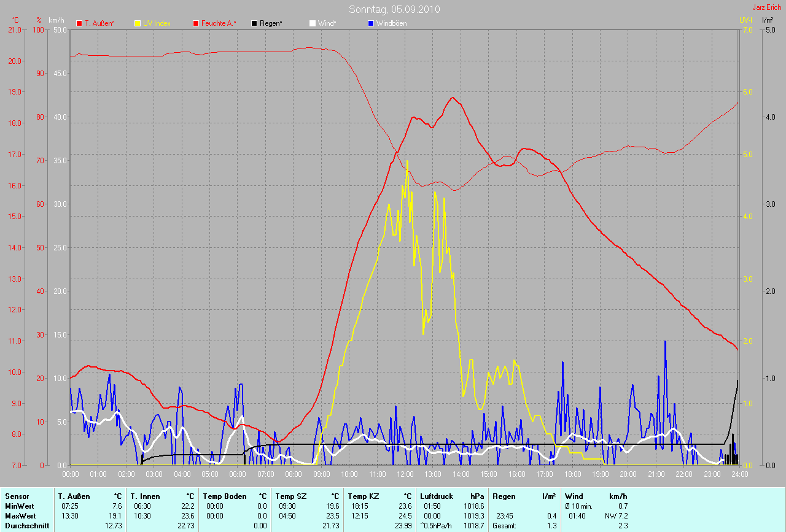Screen dimensions: 786x532
Task: Click the red Feuchte A. legend swatch
Action: tap(196, 23)
